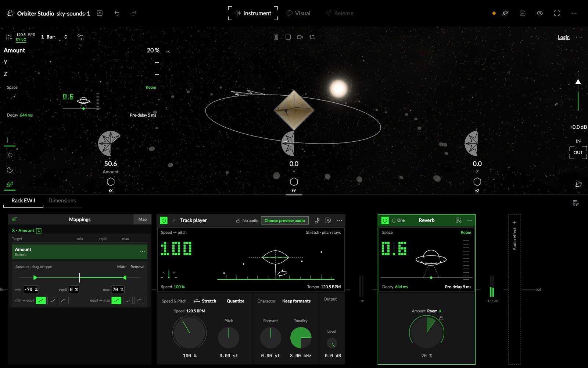This screenshot has height=368, width=588.
Task: Open the Dimensions tab
Action: [62, 201]
